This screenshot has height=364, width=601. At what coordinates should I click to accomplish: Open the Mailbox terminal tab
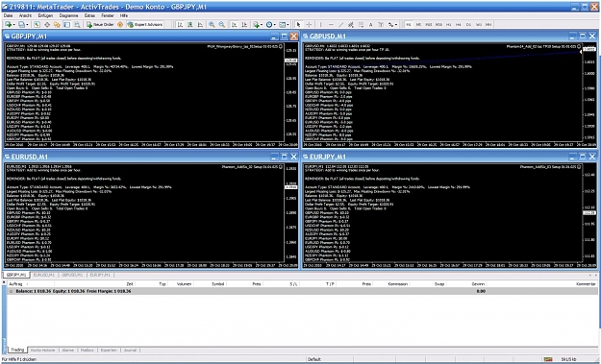pyautogui.click(x=88, y=351)
